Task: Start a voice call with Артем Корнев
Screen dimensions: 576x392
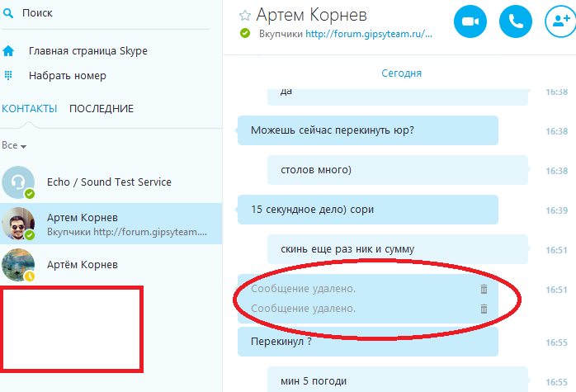Action: point(516,21)
